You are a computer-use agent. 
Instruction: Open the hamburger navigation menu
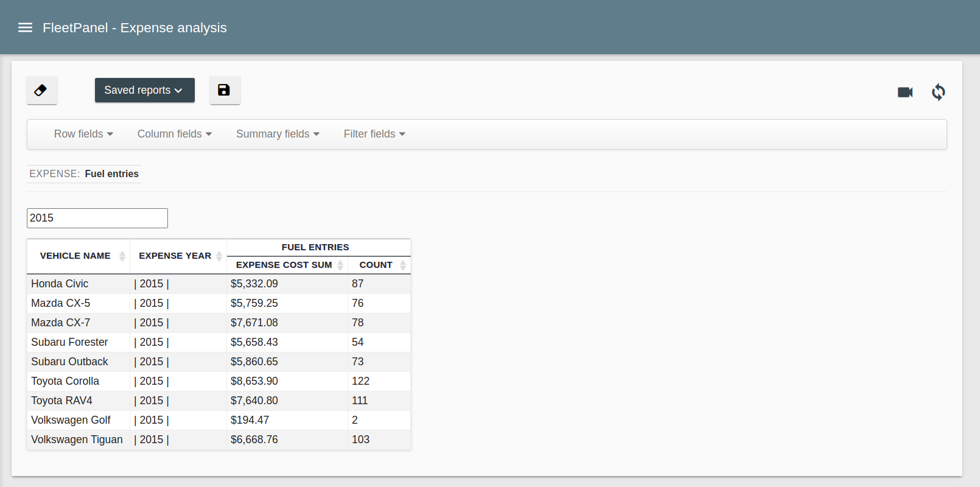click(x=25, y=27)
